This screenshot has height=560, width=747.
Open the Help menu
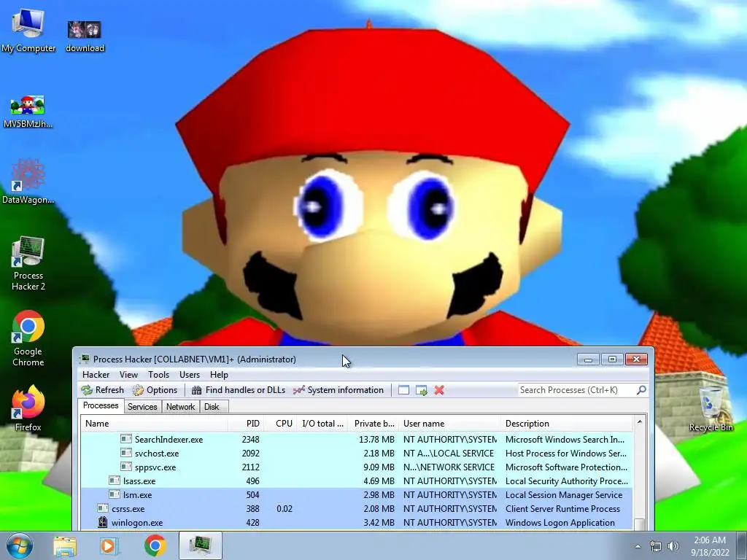click(x=219, y=375)
